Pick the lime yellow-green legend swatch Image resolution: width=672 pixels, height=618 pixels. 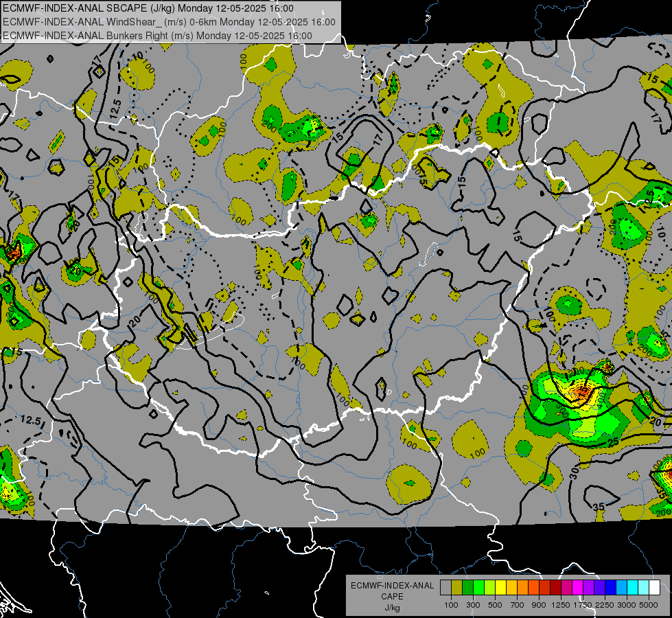point(489,588)
